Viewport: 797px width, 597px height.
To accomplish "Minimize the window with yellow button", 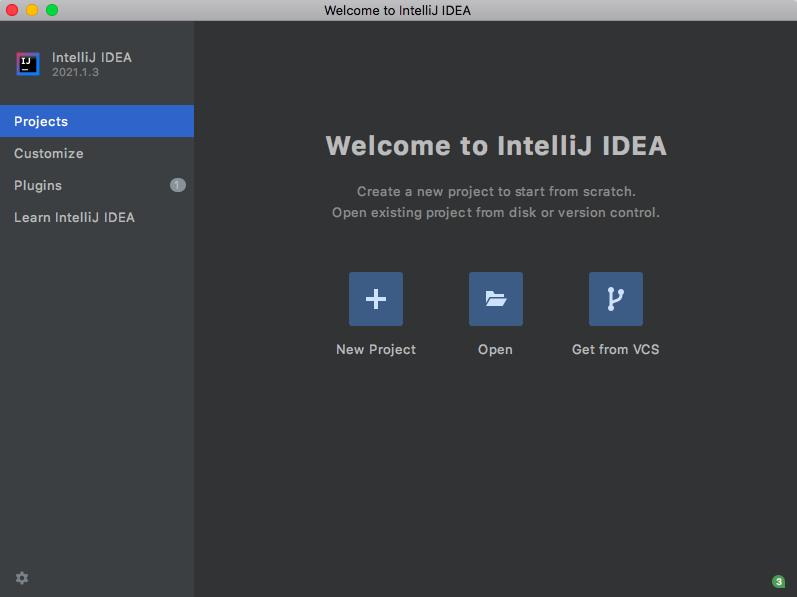I will [x=32, y=10].
